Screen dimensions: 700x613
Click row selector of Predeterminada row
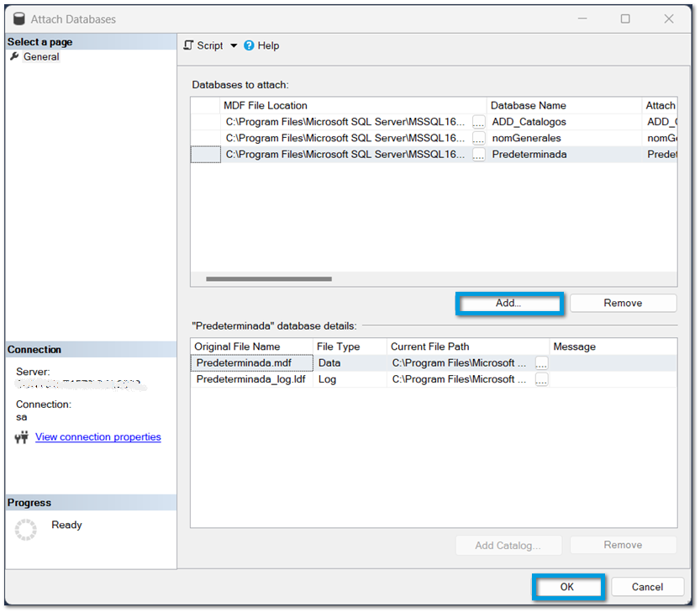[x=205, y=155]
